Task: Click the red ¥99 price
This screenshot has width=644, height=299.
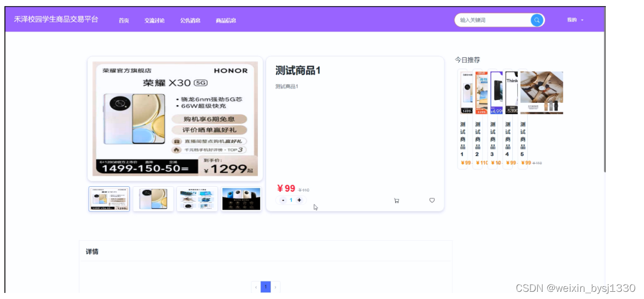Action: coord(286,188)
